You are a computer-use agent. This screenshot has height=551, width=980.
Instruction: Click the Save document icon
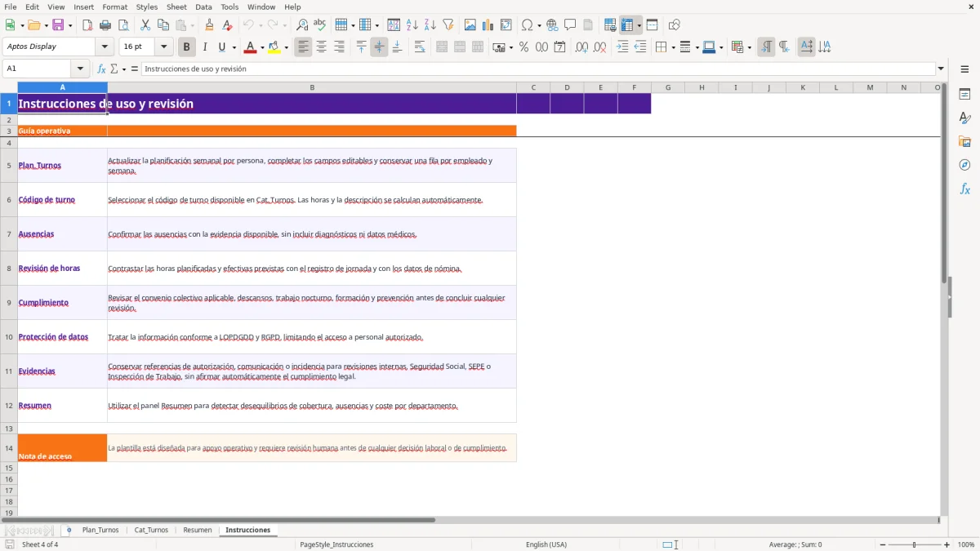tap(58, 25)
